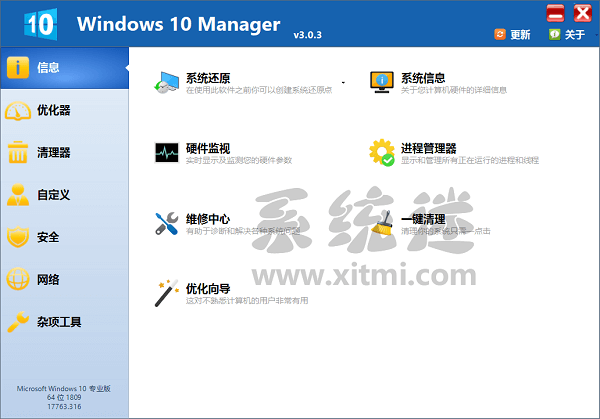Screen dimensions: 600x419
Task: Click the 硬件监视 heartbeat monitor icon
Action: [166, 153]
